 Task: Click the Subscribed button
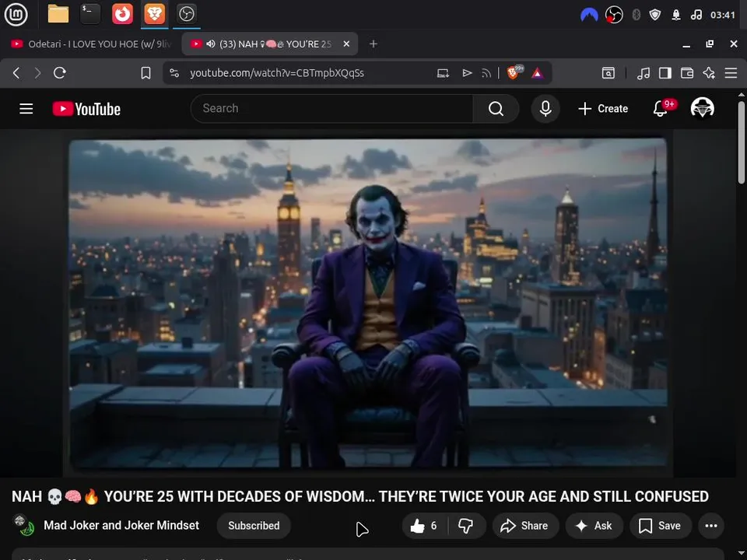[254, 526]
